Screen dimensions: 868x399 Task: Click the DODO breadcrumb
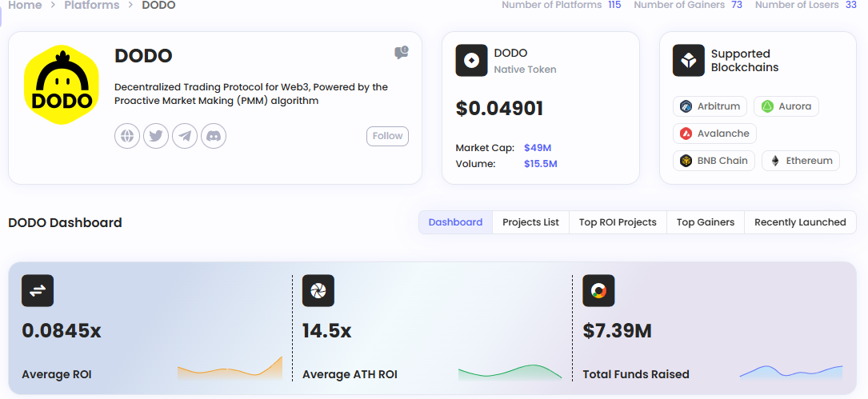tap(159, 6)
